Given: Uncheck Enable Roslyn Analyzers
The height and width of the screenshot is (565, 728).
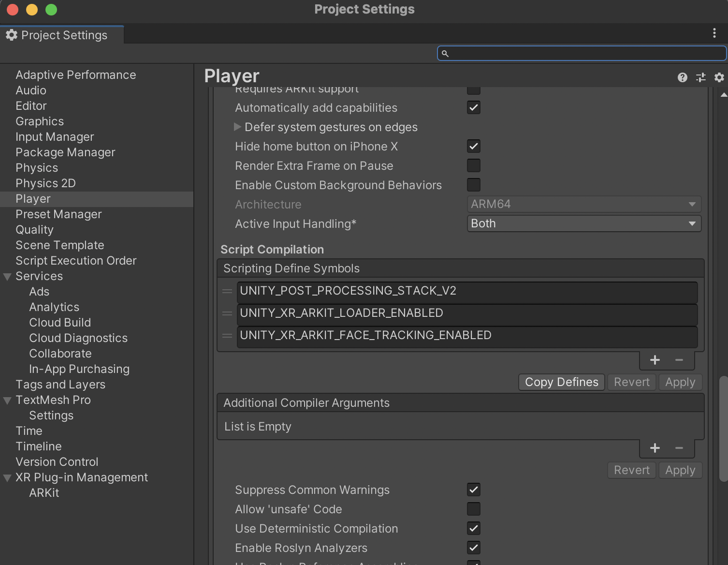Looking at the screenshot, I should [473, 548].
